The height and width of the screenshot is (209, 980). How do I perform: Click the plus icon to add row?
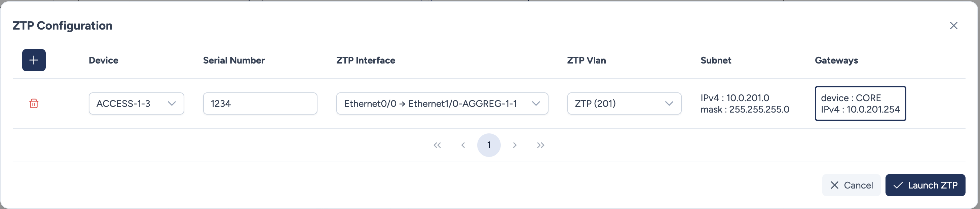click(34, 60)
